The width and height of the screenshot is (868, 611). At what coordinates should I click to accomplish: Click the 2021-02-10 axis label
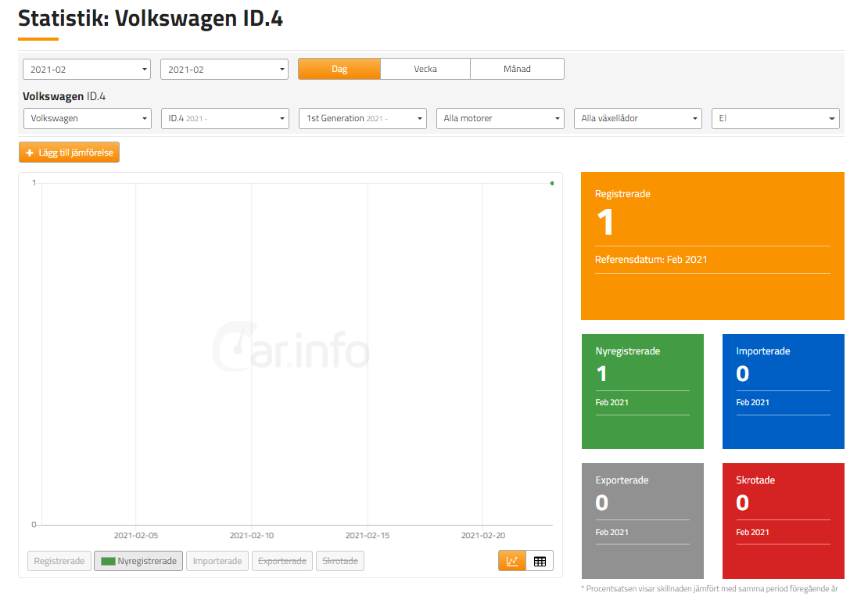point(252,536)
